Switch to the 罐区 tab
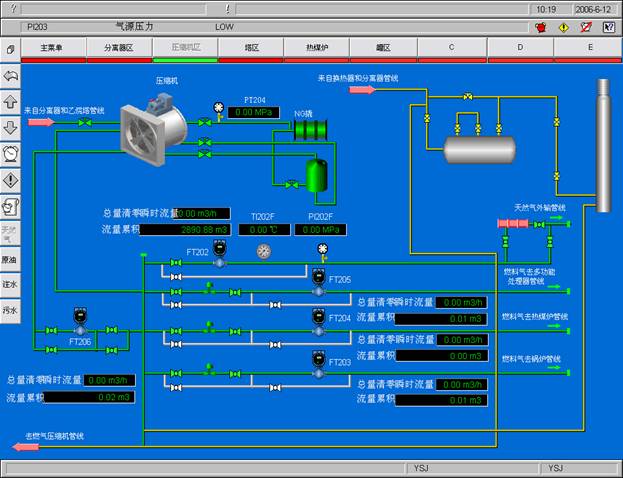The image size is (623, 478). click(383, 48)
